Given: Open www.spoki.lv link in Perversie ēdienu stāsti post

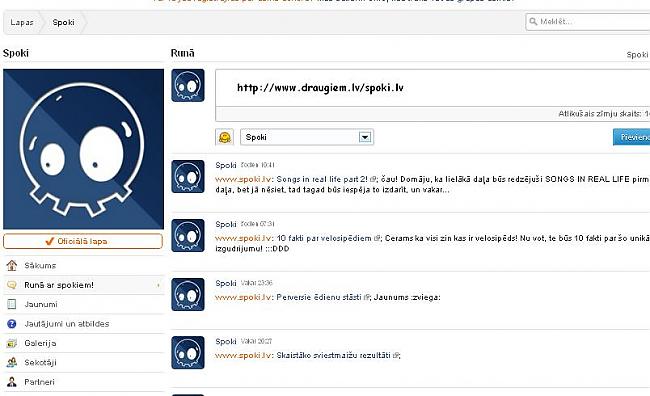Looking at the screenshot, I should 243,297.
